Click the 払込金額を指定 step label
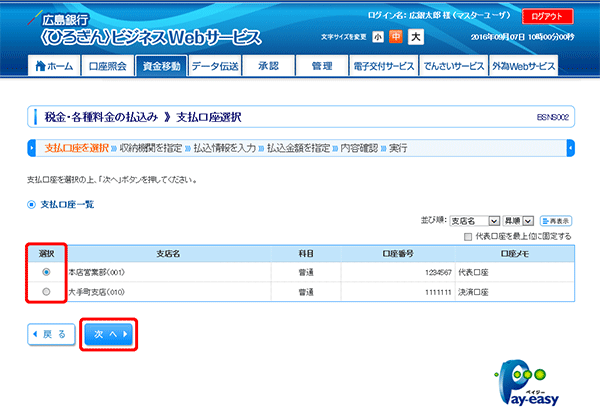The height and width of the screenshot is (419, 600). [x=298, y=148]
